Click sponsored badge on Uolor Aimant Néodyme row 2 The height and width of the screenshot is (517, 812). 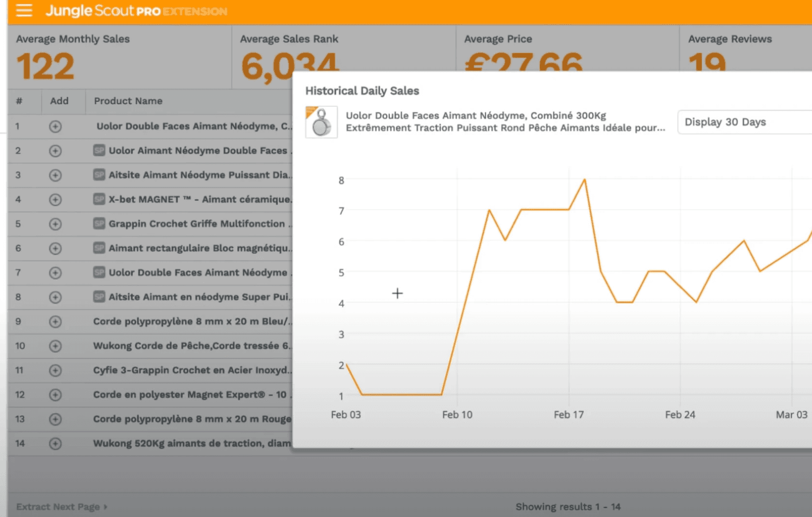tap(99, 150)
